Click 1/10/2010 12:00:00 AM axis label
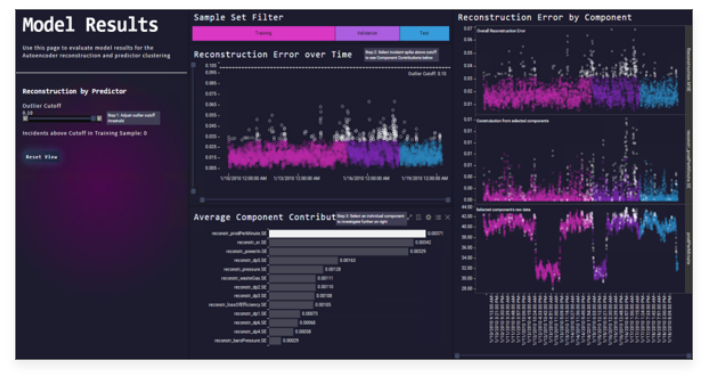Viewport: 708px width, 381px height. (243, 178)
